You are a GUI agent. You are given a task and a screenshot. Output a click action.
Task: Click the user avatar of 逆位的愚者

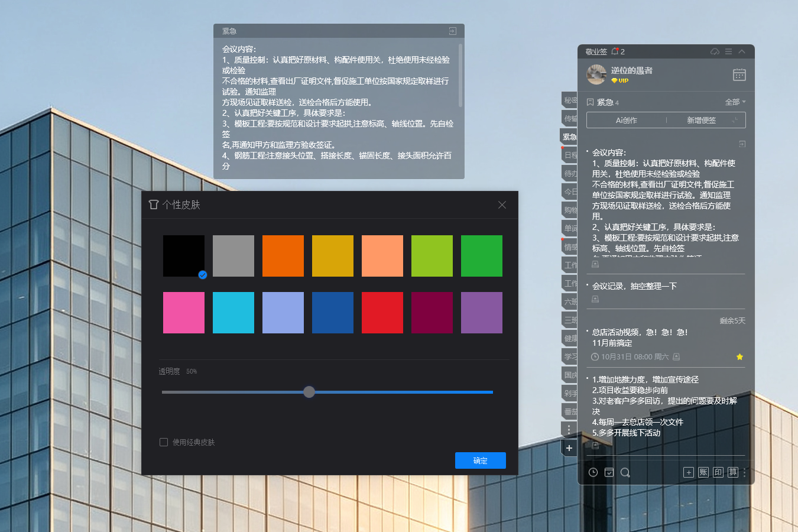(x=596, y=75)
